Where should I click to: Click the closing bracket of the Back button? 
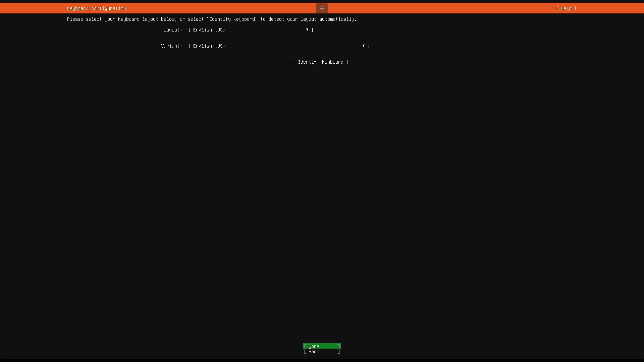click(339, 352)
